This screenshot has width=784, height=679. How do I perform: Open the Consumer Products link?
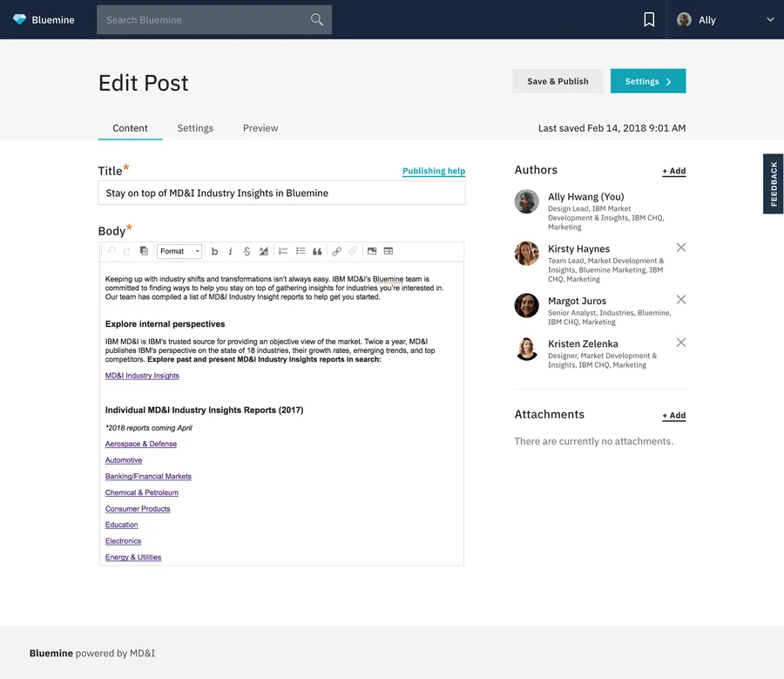tap(138, 508)
